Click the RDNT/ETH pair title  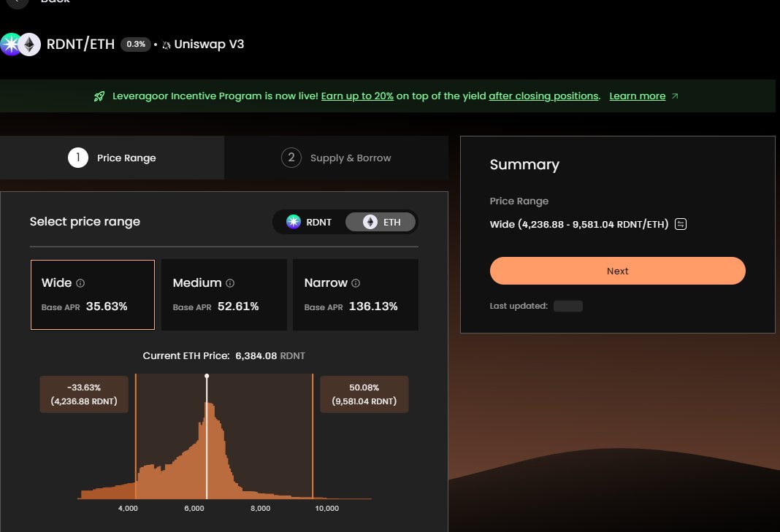click(x=80, y=45)
